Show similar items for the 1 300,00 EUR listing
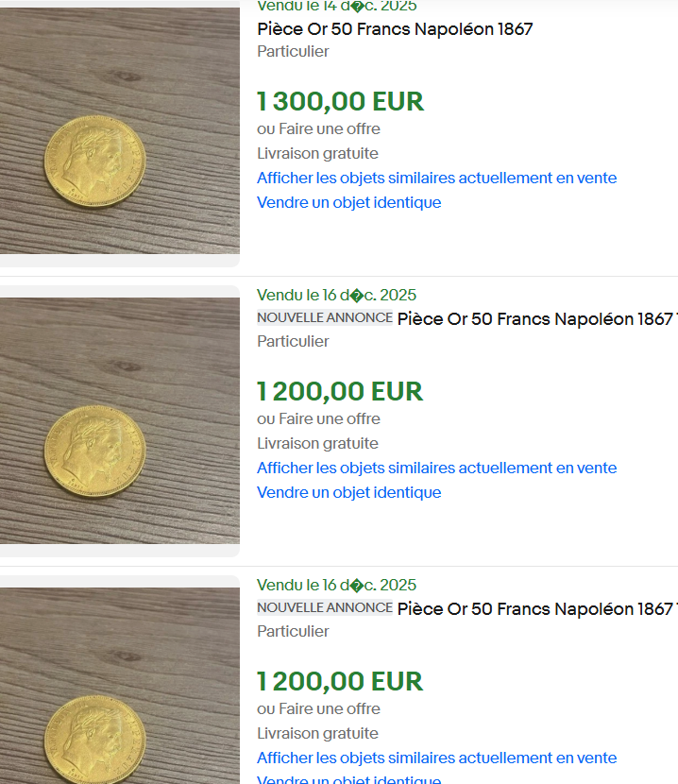 coord(436,178)
